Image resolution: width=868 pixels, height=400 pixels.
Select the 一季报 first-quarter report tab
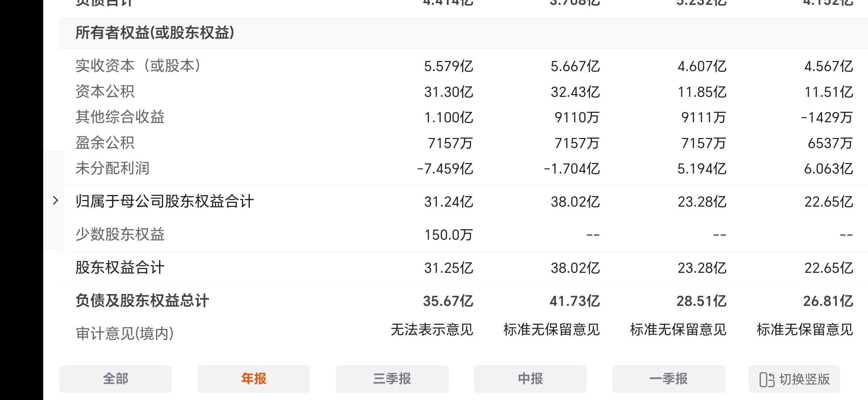click(x=668, y=379)
